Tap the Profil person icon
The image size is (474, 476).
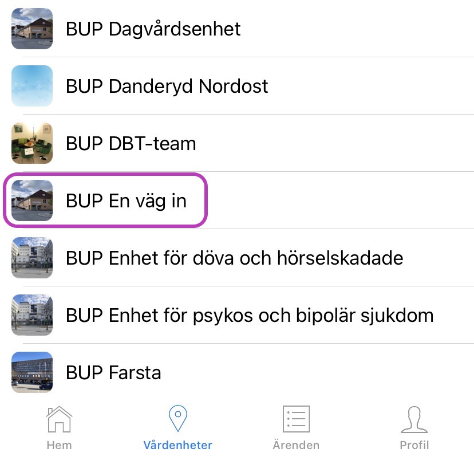point(414,419)
